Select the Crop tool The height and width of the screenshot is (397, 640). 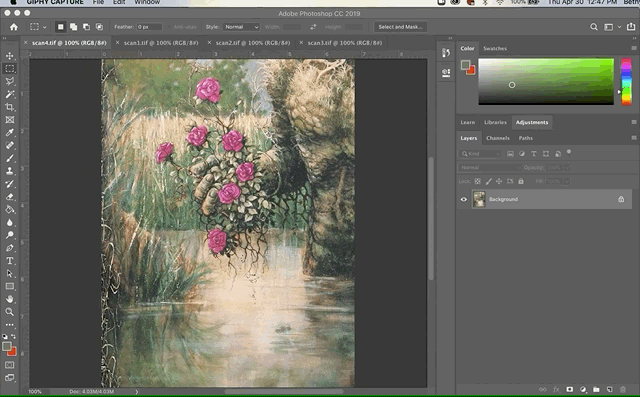pyautogui.click(x=9, y=107)
